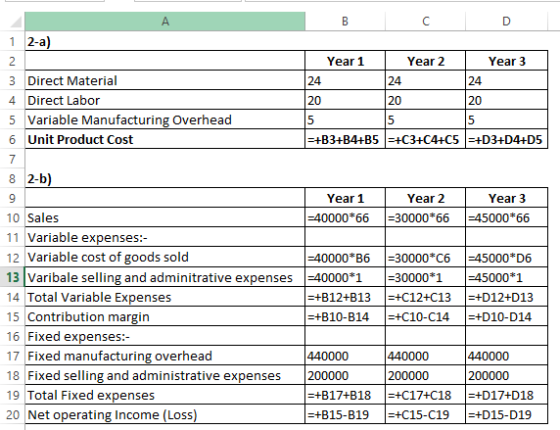560x430 pixels.
Task: Select formula cell =+D3+D4+D5
Action: (506, 139)
